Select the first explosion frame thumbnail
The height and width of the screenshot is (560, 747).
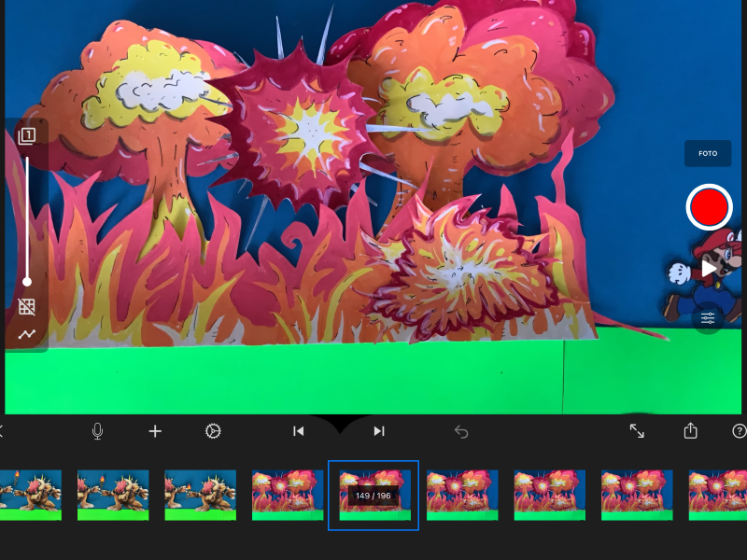pyautogui.click(x=287, y=495)
